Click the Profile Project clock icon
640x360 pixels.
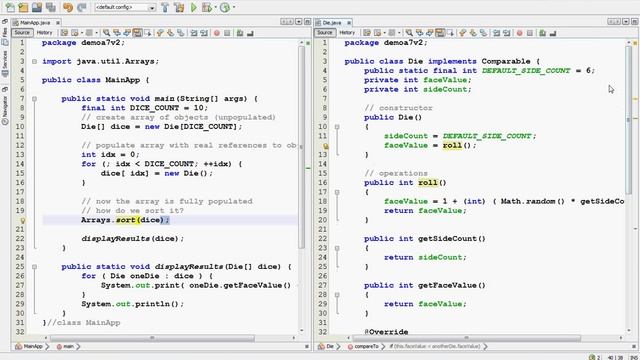pyautogui.click(x=225, y=7)
